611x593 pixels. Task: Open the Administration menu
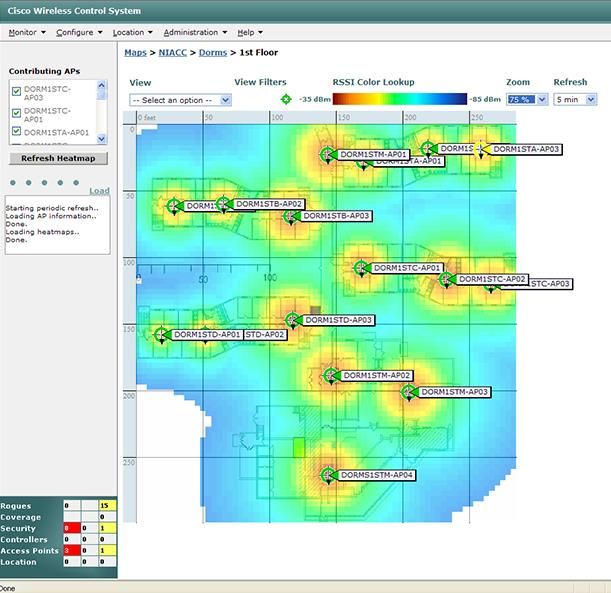pyautogui.click(x=195, y=32)
